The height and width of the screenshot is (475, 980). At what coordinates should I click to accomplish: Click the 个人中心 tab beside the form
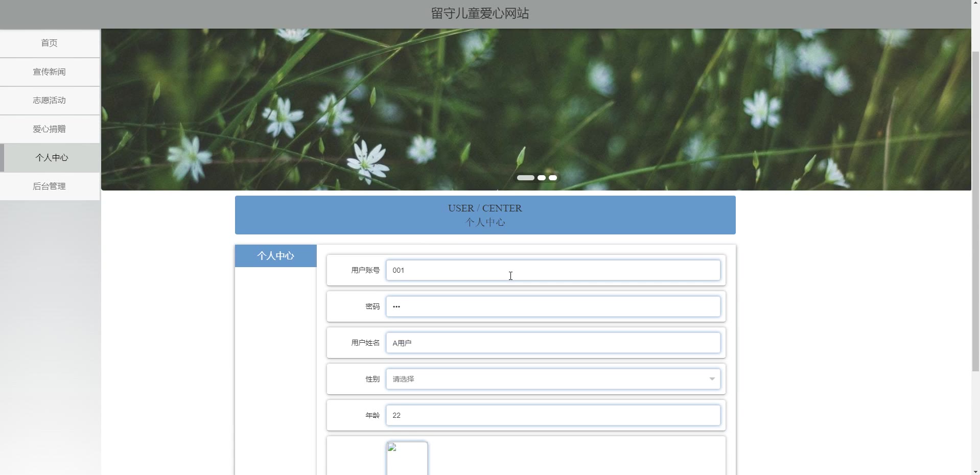point(276,256)
